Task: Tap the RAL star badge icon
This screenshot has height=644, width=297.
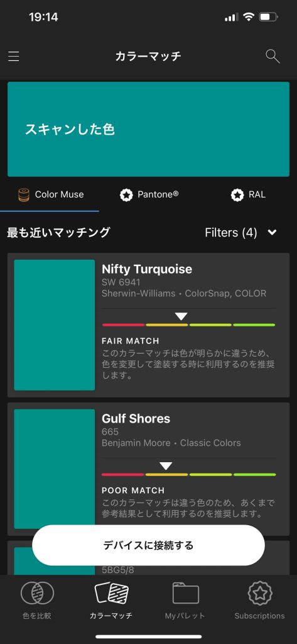Action: [237, 195]
